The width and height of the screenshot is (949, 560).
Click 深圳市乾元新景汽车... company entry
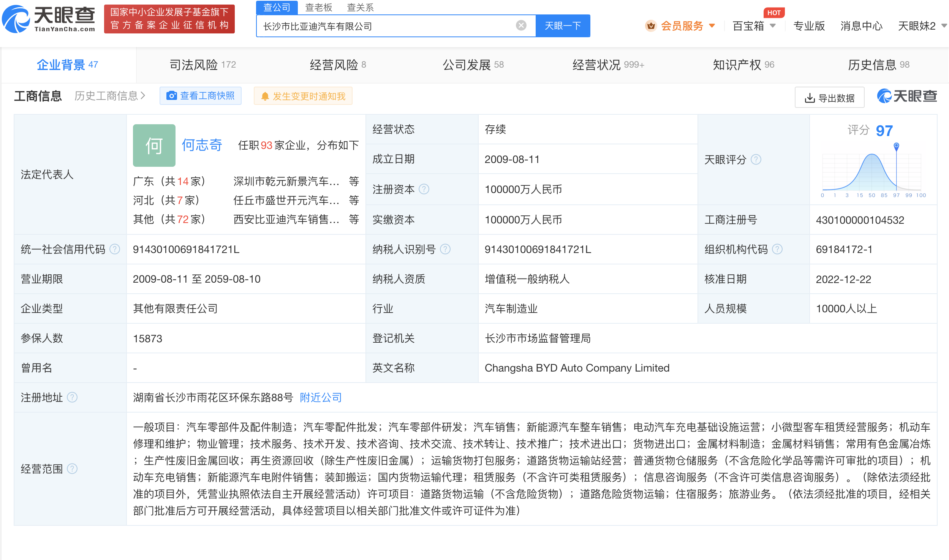pyautogui.click(x=286, y=182)
